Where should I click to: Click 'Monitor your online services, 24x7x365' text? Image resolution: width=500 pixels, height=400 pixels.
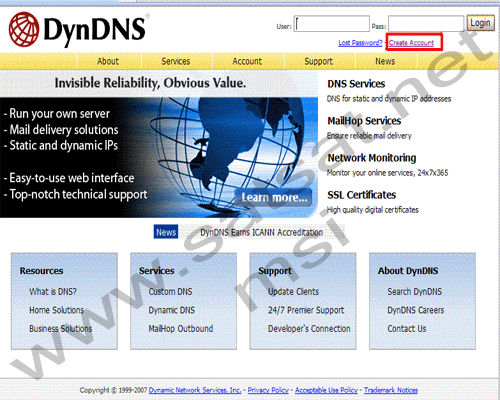pos(387,173)
